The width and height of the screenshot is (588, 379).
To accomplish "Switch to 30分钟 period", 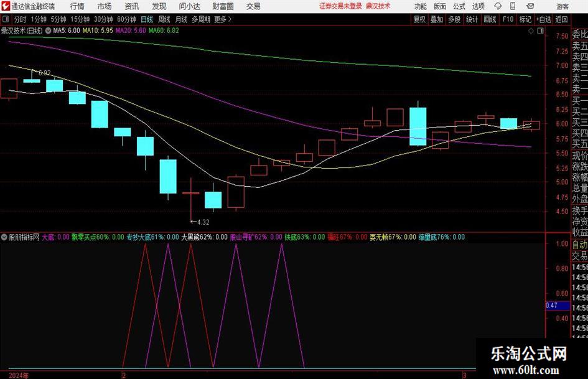I will [103, 19].
